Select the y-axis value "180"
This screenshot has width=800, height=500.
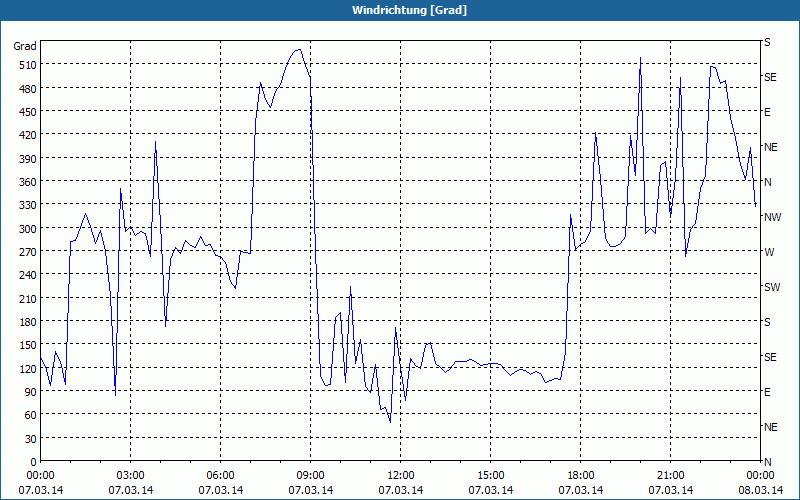[28, 322]
